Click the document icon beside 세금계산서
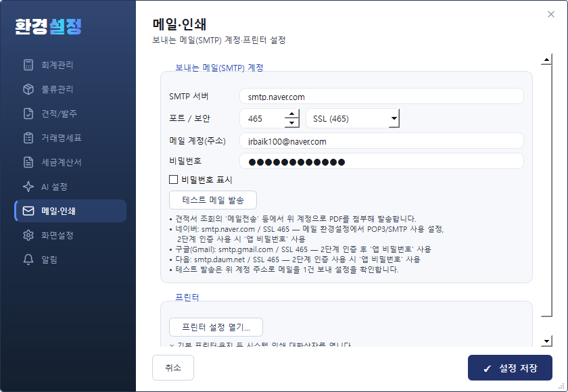Viewport: 568px width, 392px height. coord(28,162)
